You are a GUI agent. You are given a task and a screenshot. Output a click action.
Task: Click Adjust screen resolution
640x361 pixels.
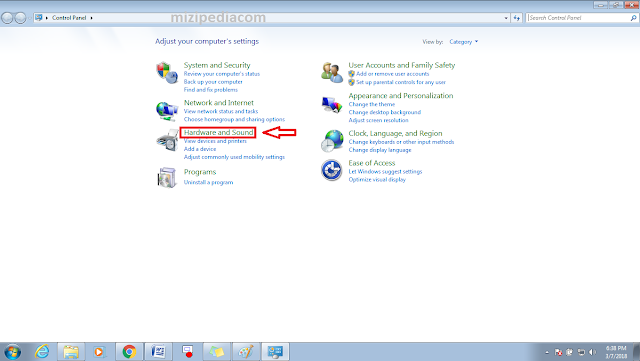coord(378,120)
